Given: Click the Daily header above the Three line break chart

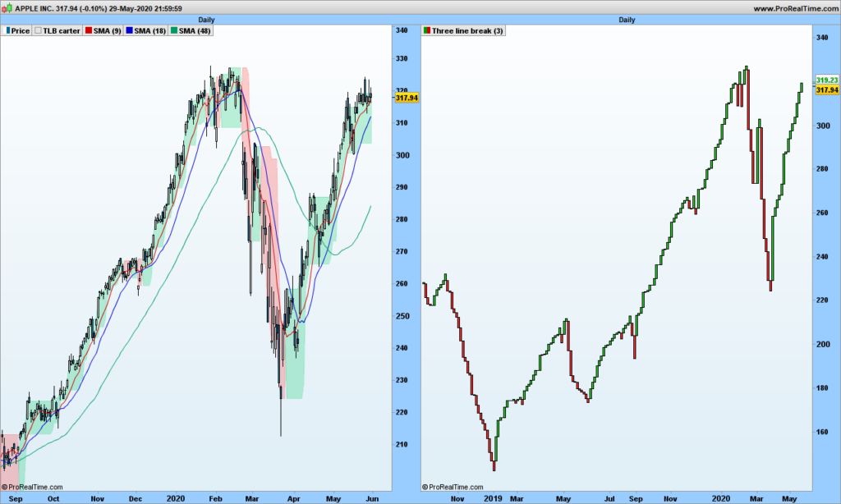Looking at the screenshot, I should pos(627,20).
